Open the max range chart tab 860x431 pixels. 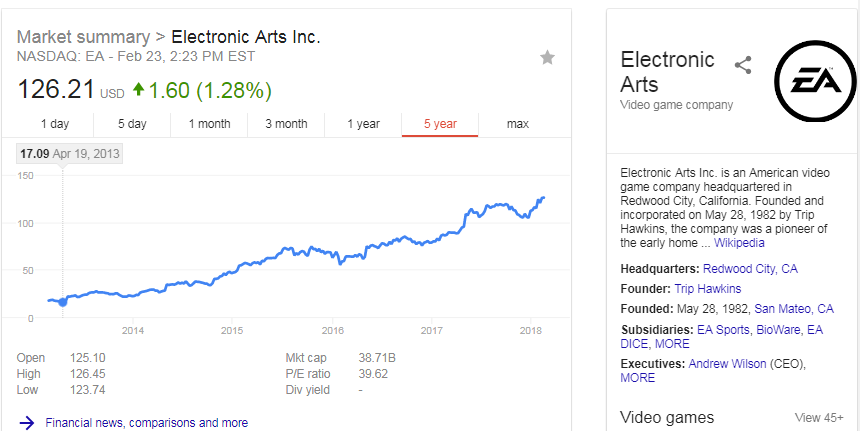(517, 124)
